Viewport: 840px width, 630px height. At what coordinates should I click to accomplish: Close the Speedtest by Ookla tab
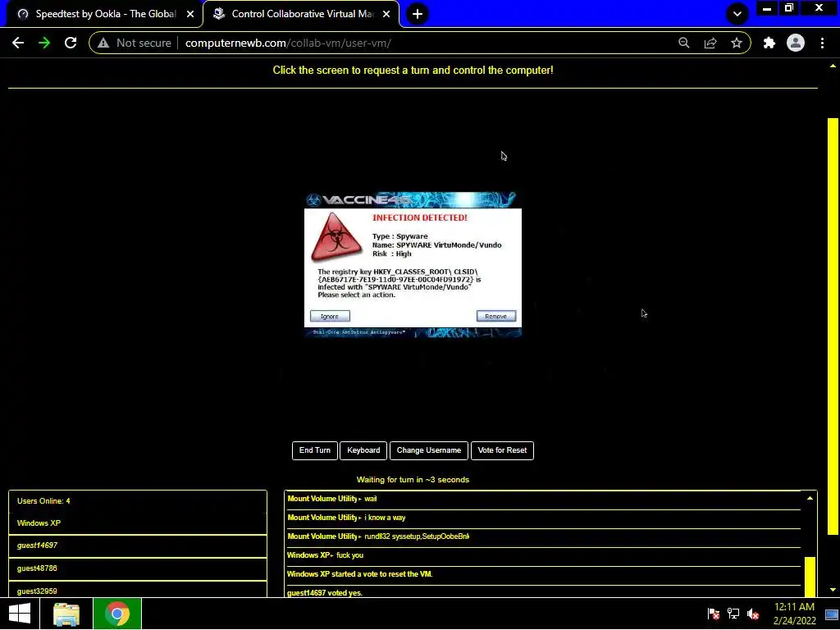(x=190, y=14)
